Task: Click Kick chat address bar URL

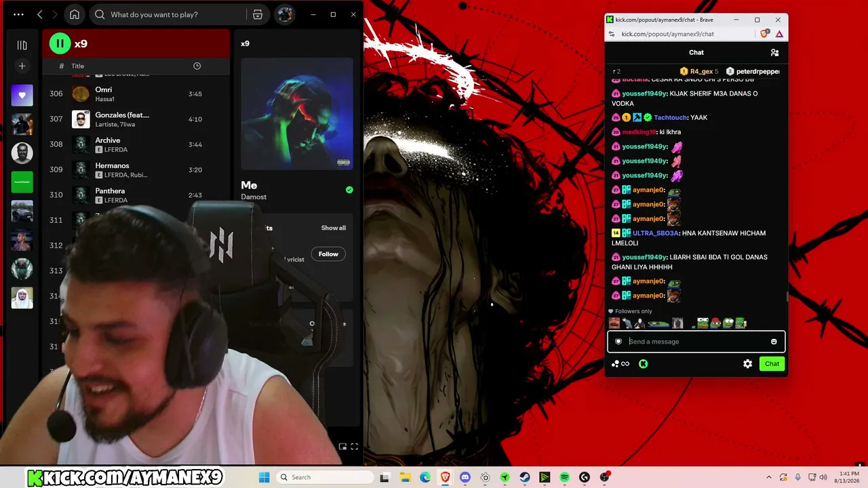Action: tap(667, 34)
